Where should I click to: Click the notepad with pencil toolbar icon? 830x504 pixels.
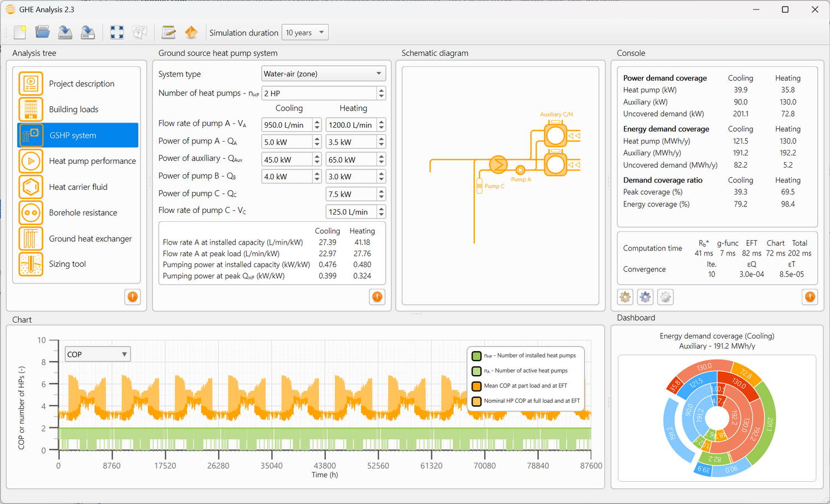click(x=168, y=33)
